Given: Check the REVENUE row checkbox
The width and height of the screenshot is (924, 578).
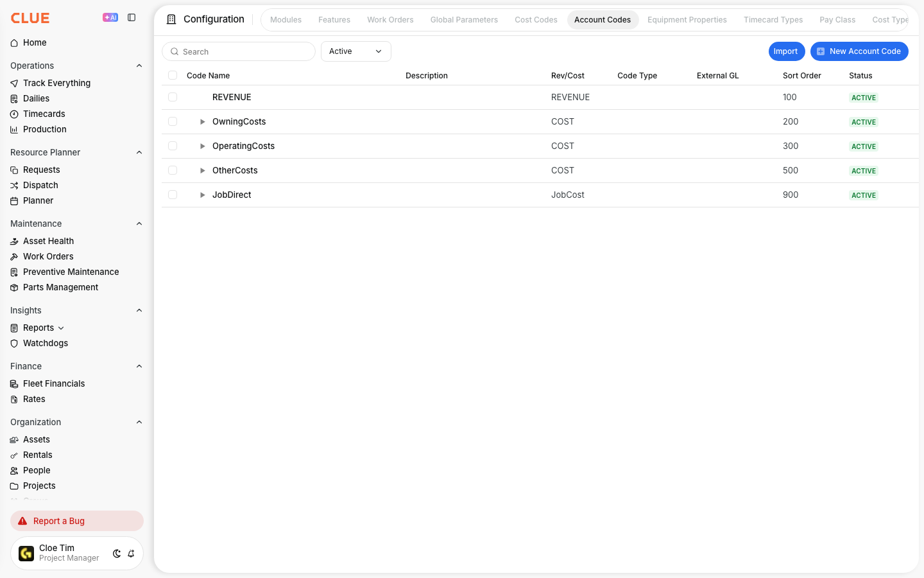Looking at the screenshot, I should (173, 97).
